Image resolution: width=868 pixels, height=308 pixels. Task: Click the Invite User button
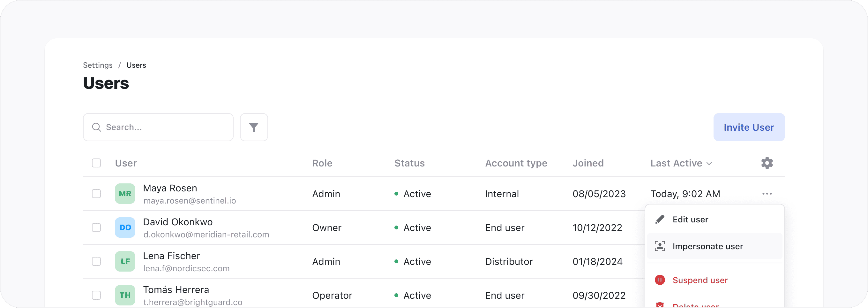[749, 127]
